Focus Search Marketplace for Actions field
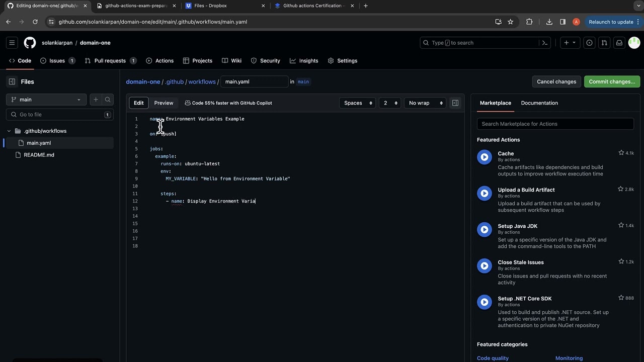 (555, 124)
